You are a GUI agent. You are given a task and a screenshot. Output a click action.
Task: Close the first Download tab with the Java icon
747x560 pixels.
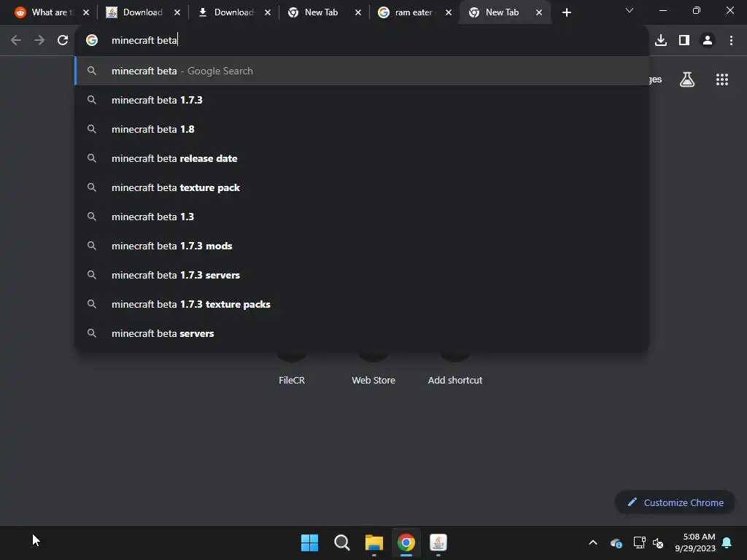[177, 12]
